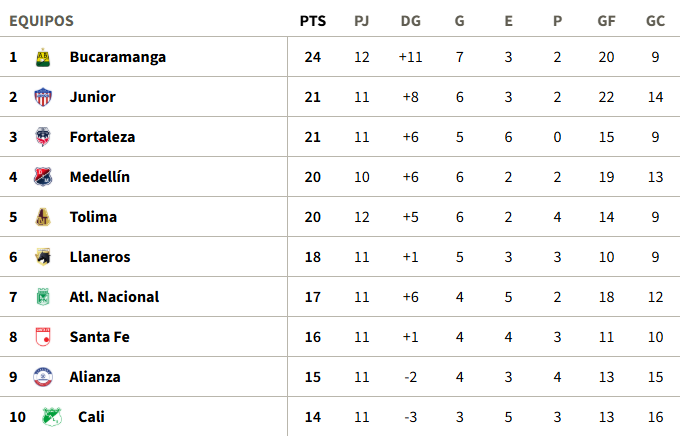
Task: Click the Alianza team crest icon
Action: pyautogui.click(x=42, y=377)
